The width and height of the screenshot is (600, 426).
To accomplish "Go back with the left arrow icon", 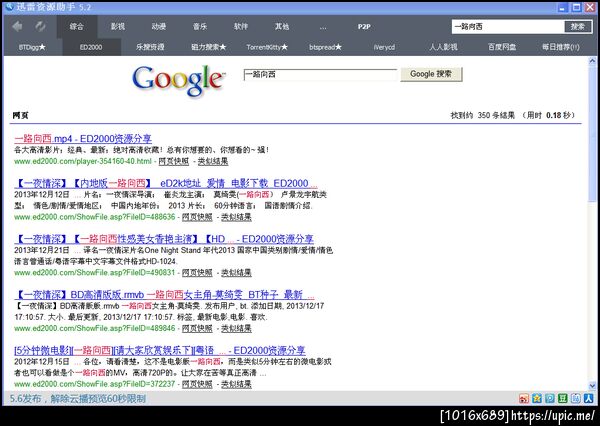I will (17, 26).
